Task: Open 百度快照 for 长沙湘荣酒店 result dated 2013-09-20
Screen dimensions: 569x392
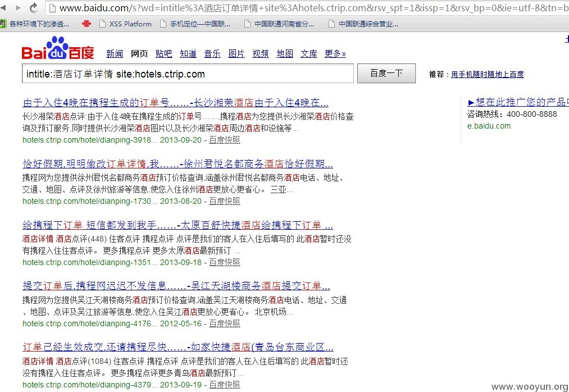Action: pos(225,140)
